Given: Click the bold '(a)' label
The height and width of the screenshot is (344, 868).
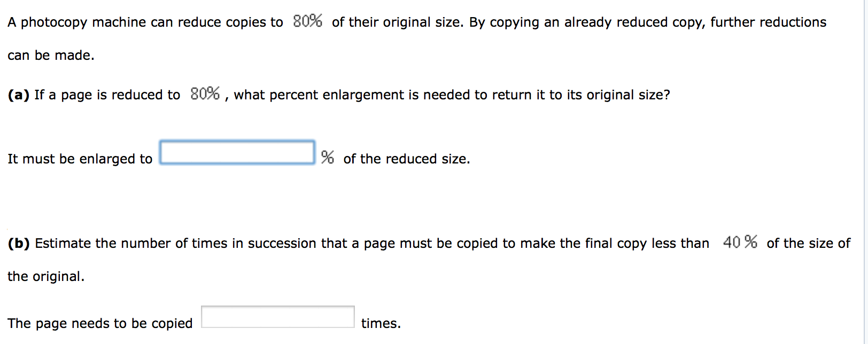Looking at the screenshot, I should click(19, 95).
